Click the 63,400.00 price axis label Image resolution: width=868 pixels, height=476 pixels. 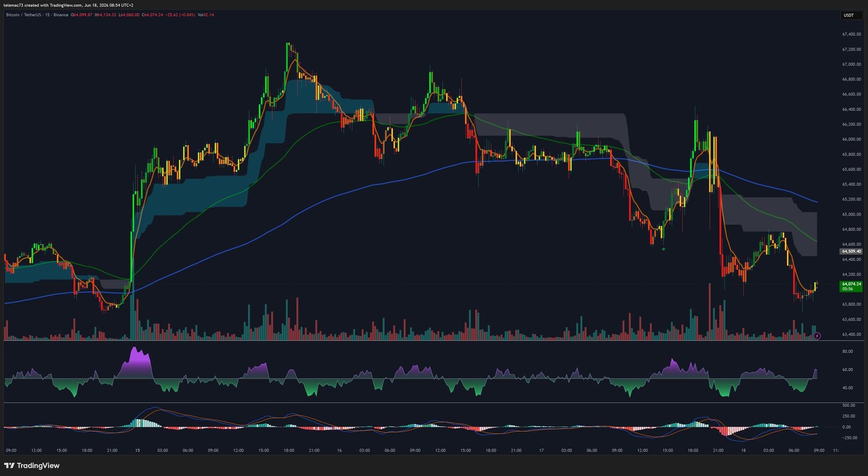(852, 335)
